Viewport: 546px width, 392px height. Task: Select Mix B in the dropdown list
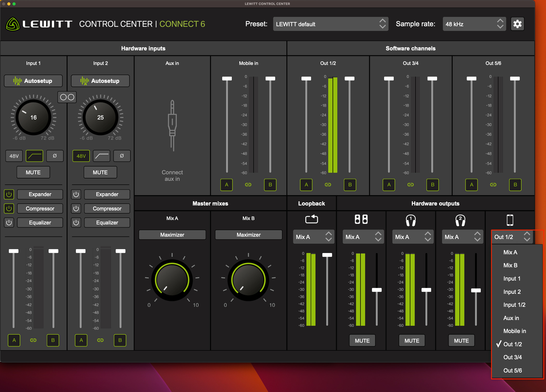pos(517,265)
